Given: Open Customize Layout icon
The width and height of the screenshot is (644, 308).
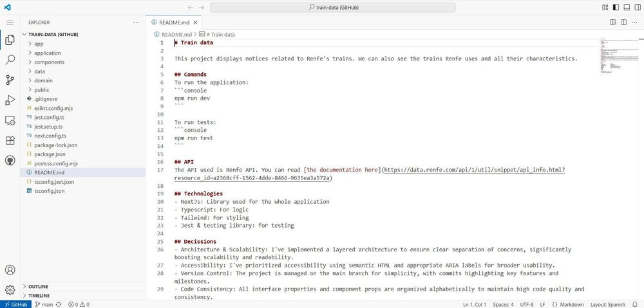Looking at the screenshot, I should coord(605,7).
